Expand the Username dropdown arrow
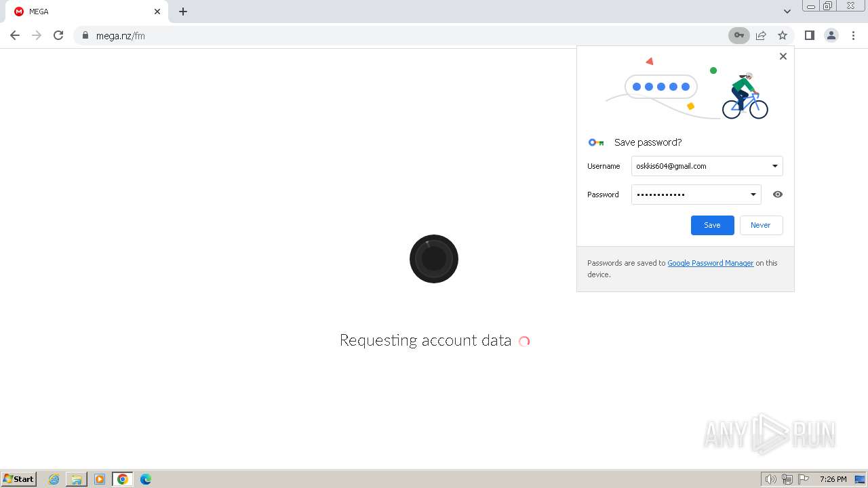This screenshot has height=488, width=868. pos(775,166)
